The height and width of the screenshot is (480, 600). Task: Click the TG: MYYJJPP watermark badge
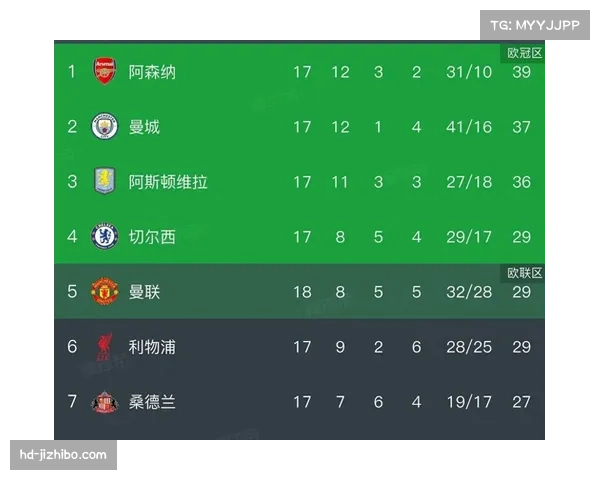pos(536,25)
